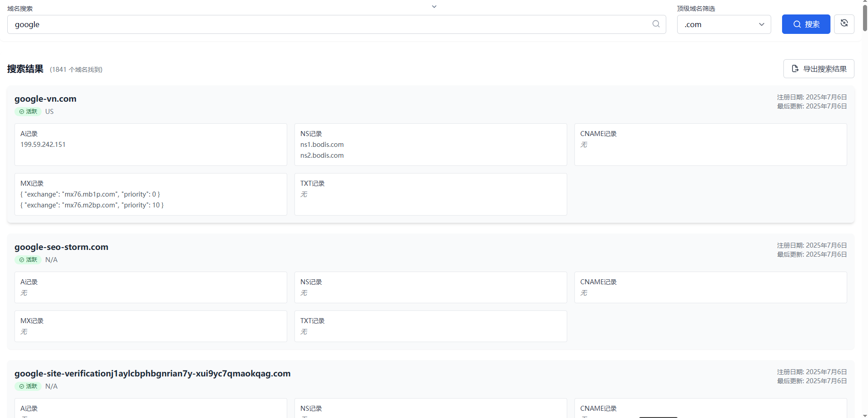Open google-seo-storm.com domain title
The height and width of the screenshot is (418, 868).
62,247
